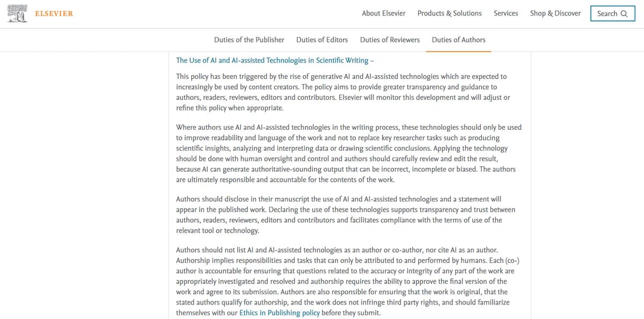Viewport: 644px width, 319px height.
Task: Click the paragraph starting 'Authors should disclose'
Action: point(346,215)
